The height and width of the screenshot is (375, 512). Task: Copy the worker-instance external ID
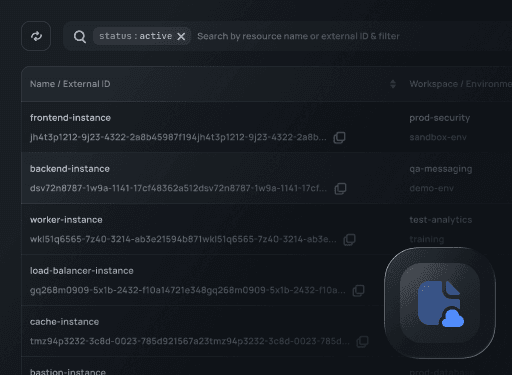(349, 239)
